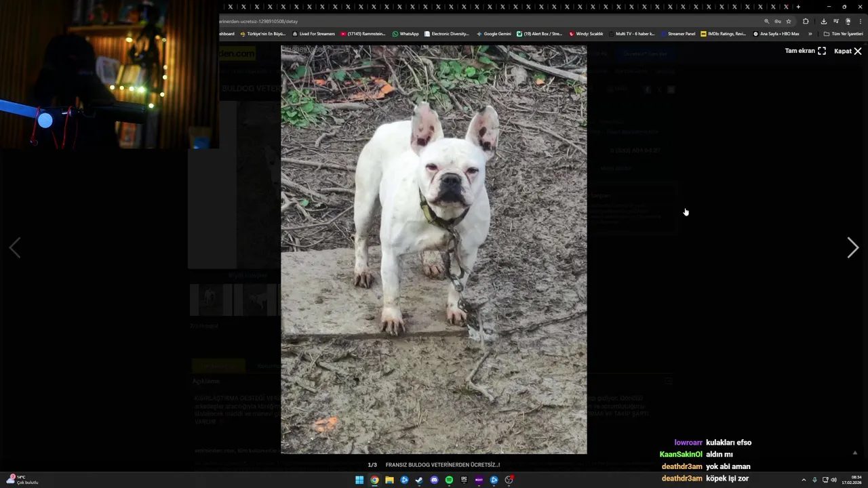
Task: Open Spotify from the taskbar
Action: coord(449,480)
